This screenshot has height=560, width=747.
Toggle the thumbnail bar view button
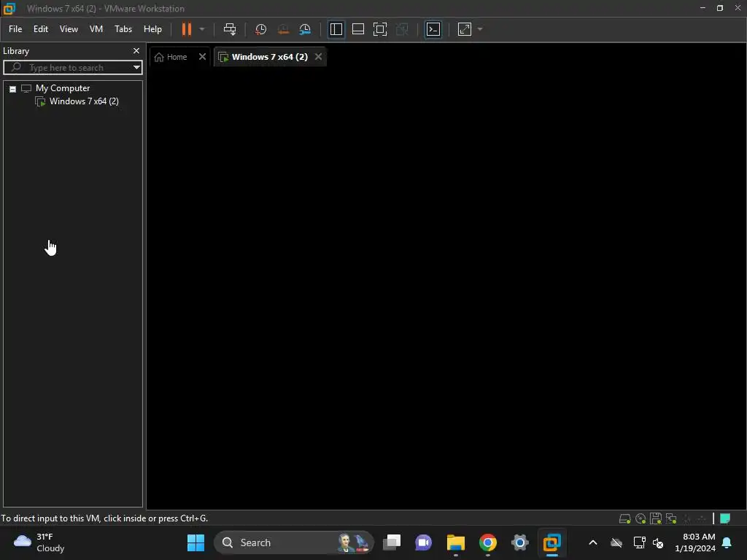point(357,29)
